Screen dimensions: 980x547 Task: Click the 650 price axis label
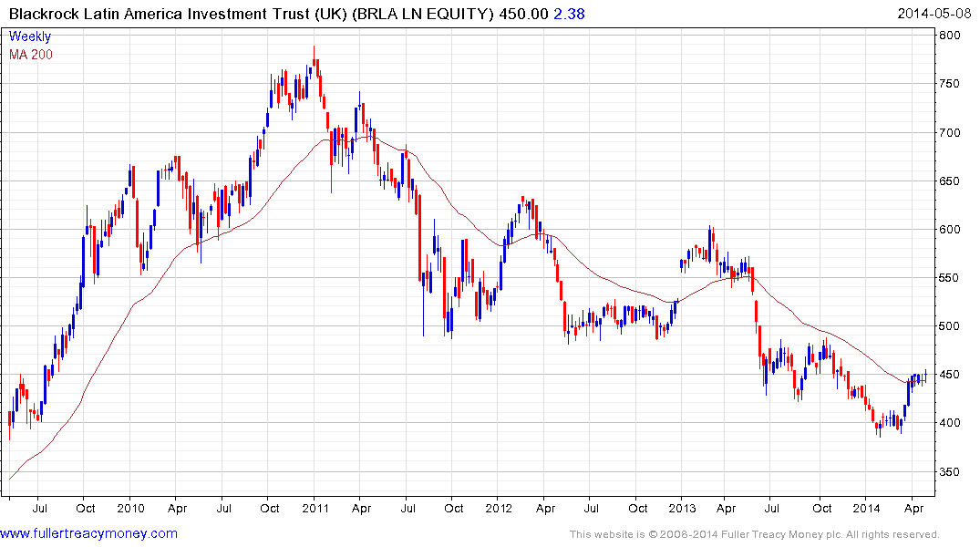point(949,181)
